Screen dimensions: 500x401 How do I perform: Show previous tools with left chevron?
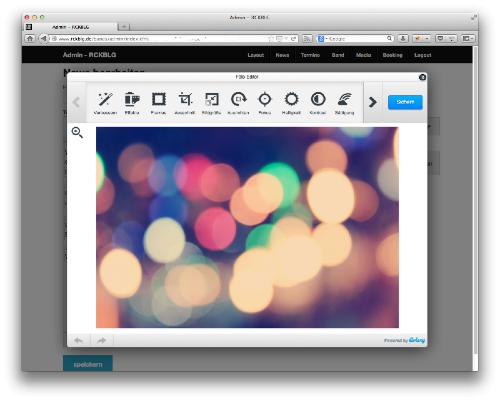click(x=76, y=102)
